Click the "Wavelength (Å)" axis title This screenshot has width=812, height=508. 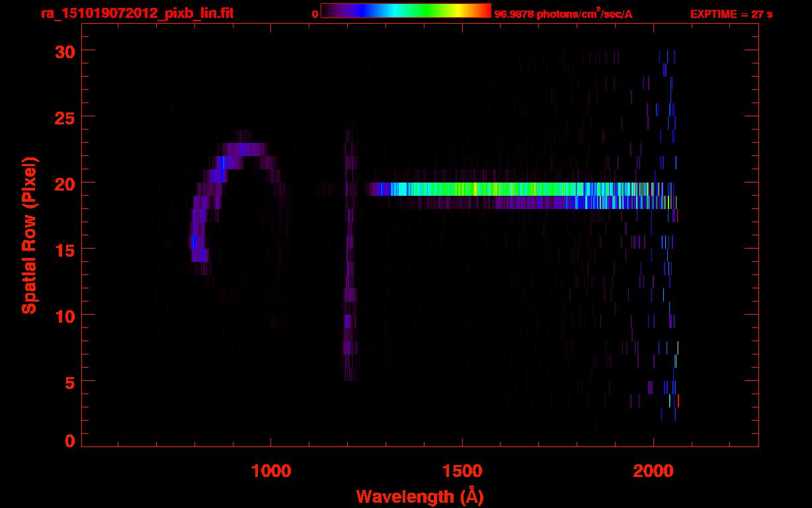click(x=421, y=497)
